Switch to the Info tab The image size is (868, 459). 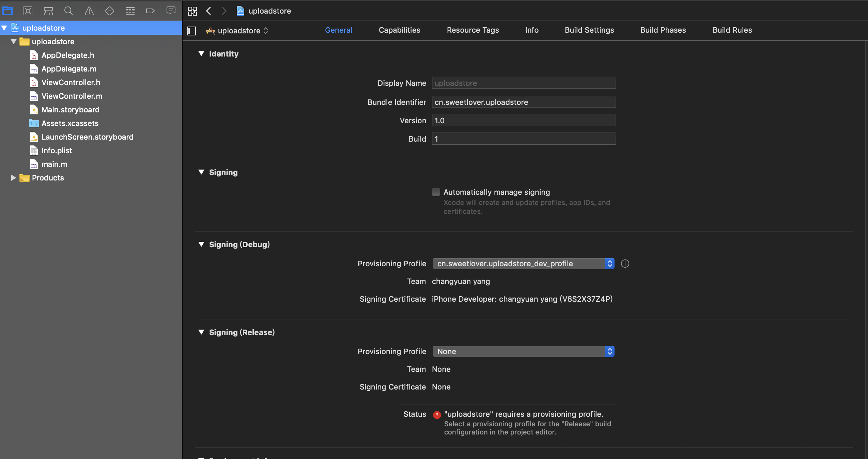(532, 30)
